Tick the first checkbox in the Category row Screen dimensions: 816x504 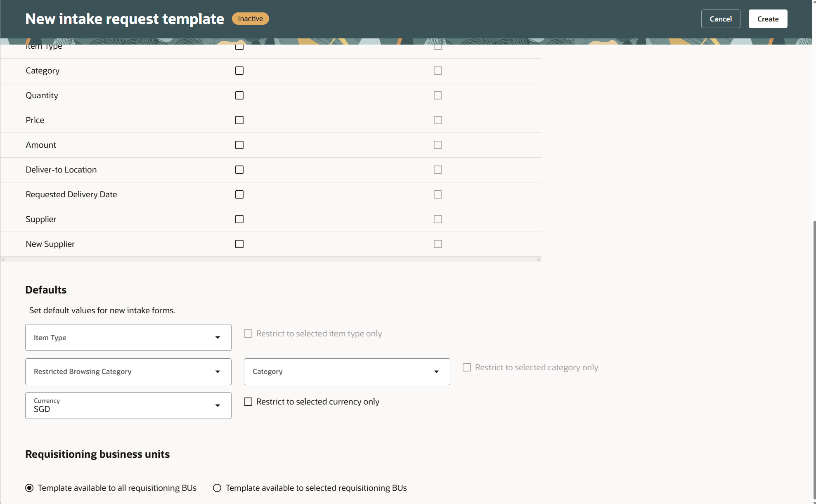[239, 71]
